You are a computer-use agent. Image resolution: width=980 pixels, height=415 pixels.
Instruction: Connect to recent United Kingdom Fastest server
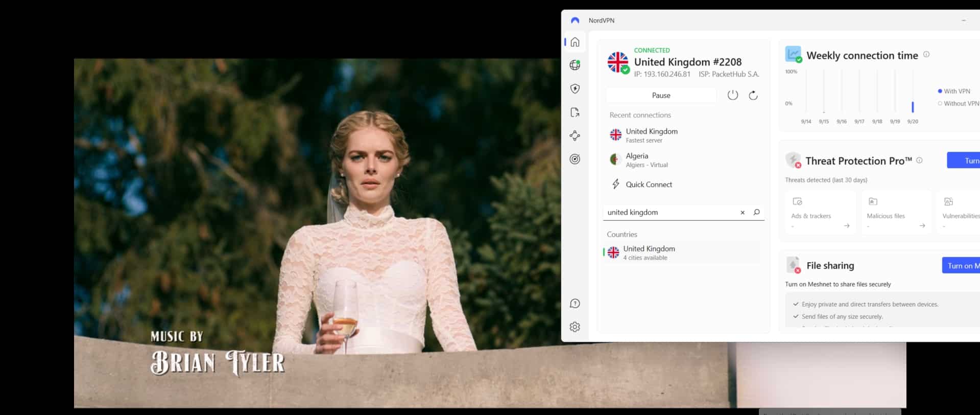click(x=683, y=135)
